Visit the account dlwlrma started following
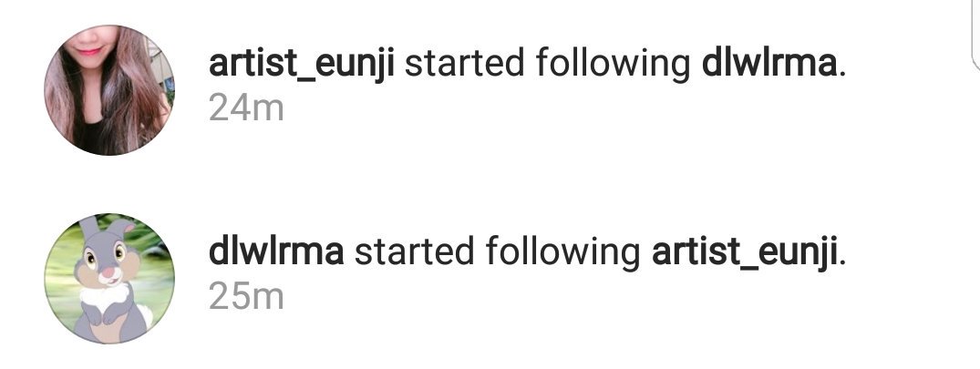 coord(744,252)
